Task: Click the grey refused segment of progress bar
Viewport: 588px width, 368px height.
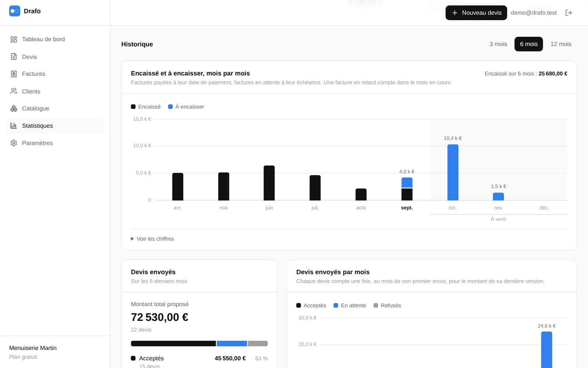Action: pos(258,343)
